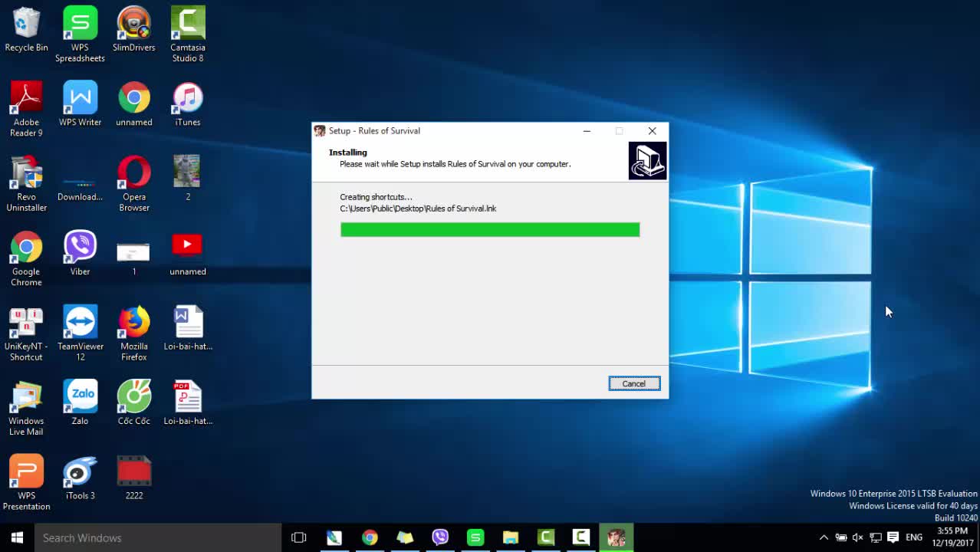Viewport: 980px width, 552px height.
Task: Open the taskbar clock showing 3:55 PM
Action: tap(952, 537)
